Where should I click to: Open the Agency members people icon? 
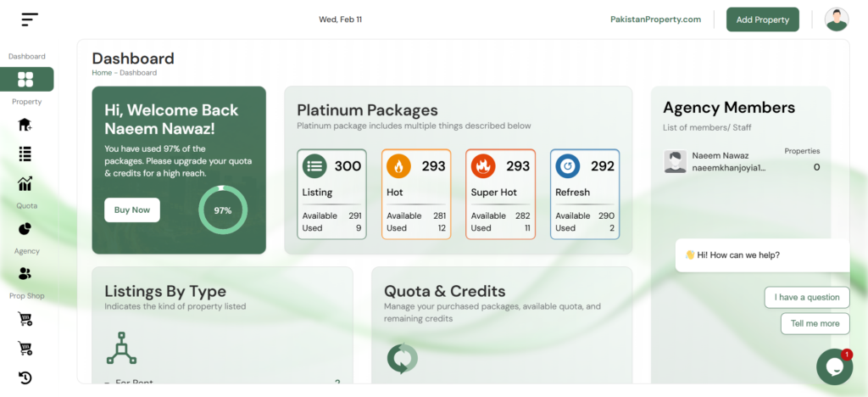point(25,273)
